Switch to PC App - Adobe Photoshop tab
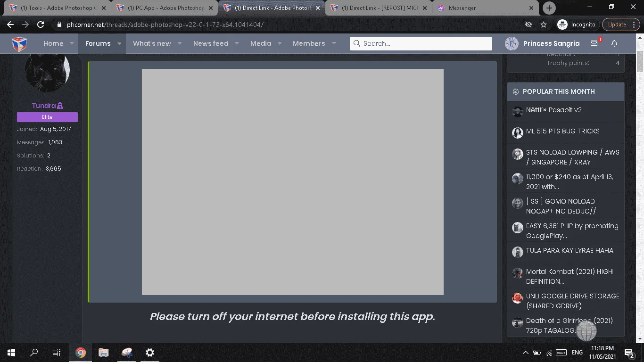The height and width of the screenshot is (362, 644). pos(165,8)
